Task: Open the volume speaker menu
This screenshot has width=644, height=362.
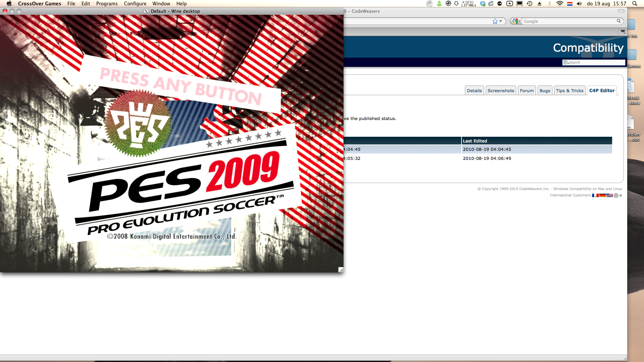Action: pyautogui.click(x=579, y=4)
